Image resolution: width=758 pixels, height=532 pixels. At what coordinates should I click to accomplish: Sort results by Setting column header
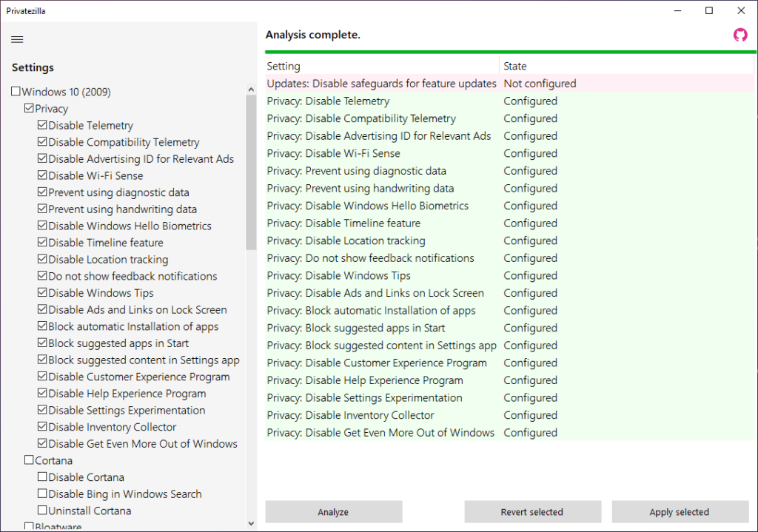(x=381, y=67)
